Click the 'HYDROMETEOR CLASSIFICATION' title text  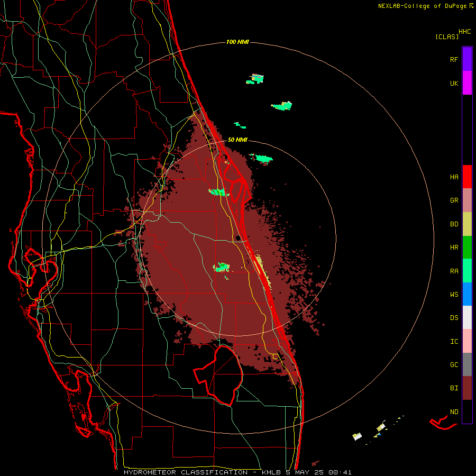pyautogui.click(x=186, y=472)
